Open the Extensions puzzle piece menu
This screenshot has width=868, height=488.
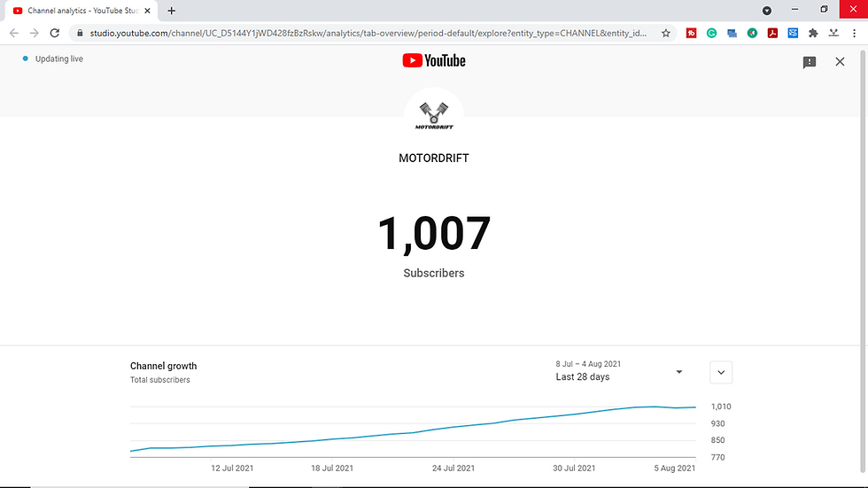[813, 33]
